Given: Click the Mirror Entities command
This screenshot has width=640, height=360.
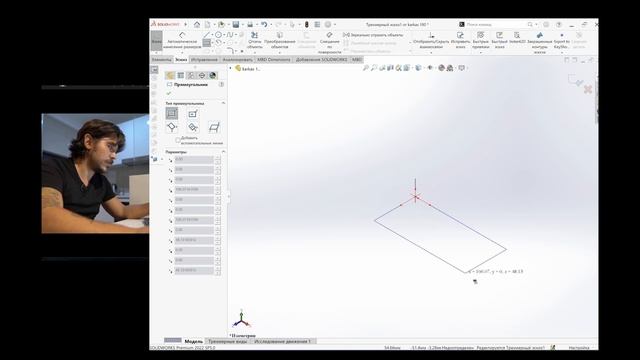Looking at the screenshot, I should 373,35.
